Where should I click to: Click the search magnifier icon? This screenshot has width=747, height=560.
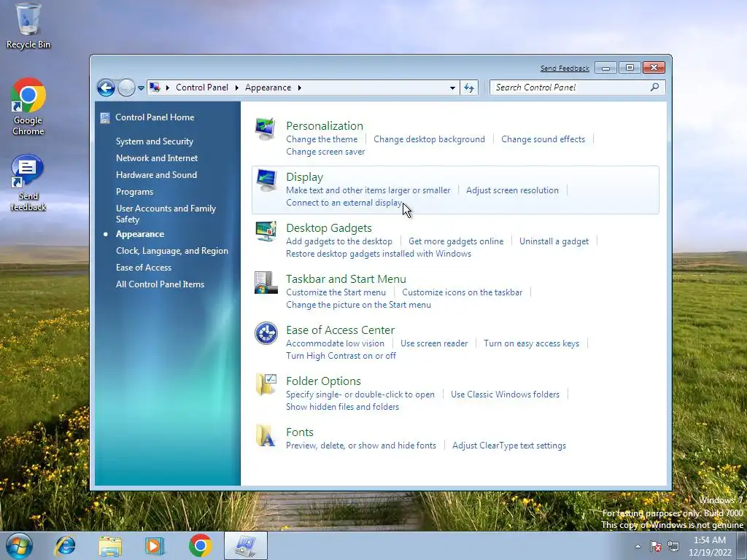[x=654, y=87]
